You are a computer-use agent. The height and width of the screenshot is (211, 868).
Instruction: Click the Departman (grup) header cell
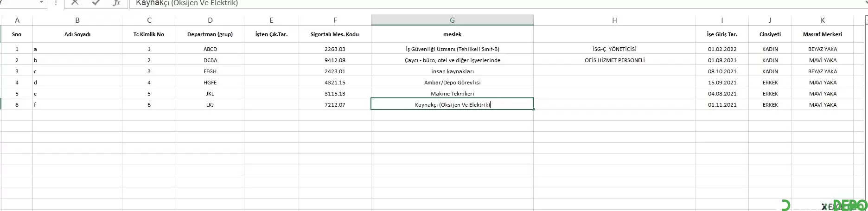(x=210, y=34)
